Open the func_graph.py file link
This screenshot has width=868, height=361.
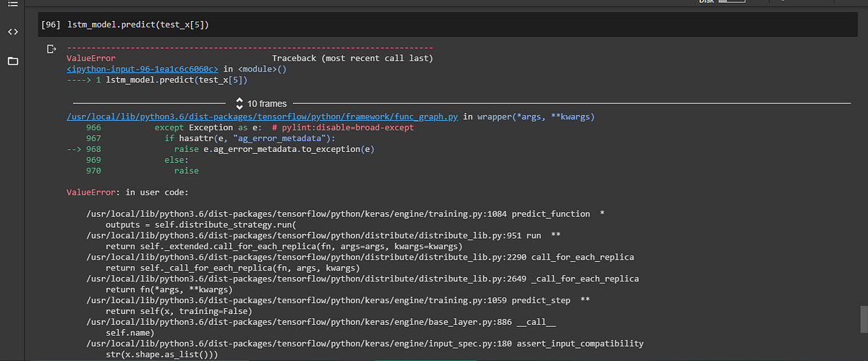263,116
